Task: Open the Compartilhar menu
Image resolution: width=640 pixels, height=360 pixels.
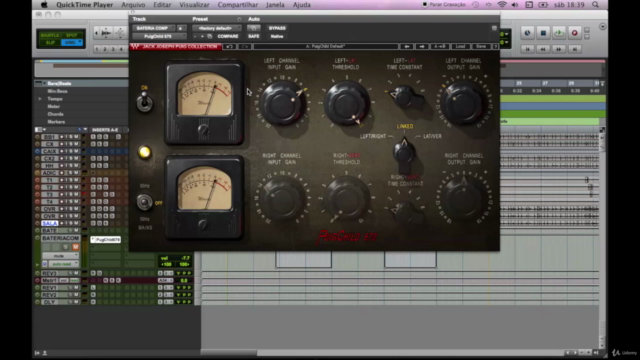Action: 238,5
